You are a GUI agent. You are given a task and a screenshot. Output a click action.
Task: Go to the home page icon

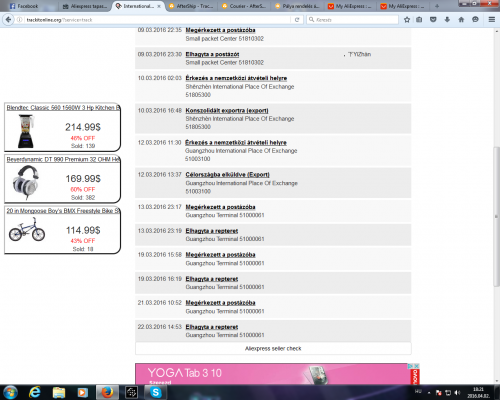[x=461, y=20]
